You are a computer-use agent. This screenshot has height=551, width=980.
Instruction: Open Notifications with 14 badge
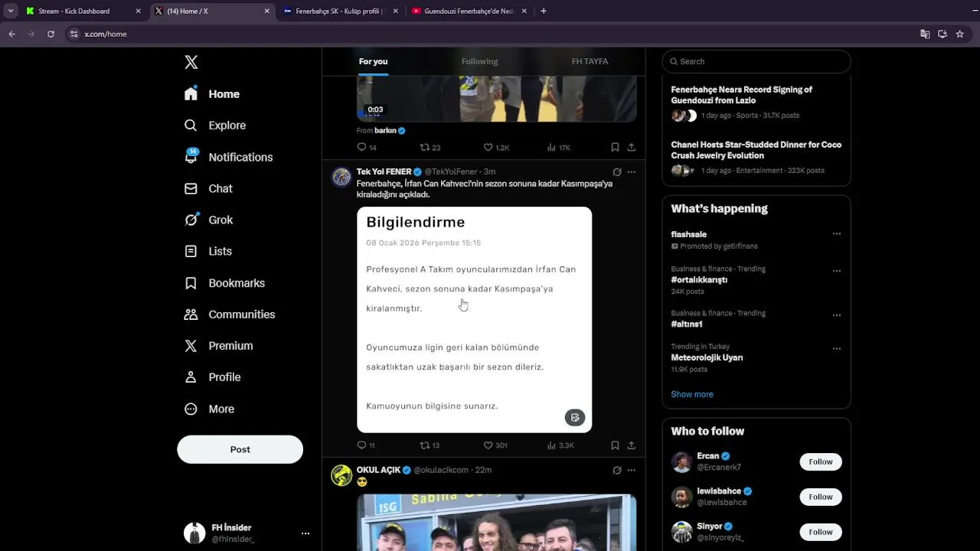pos(229,157)
